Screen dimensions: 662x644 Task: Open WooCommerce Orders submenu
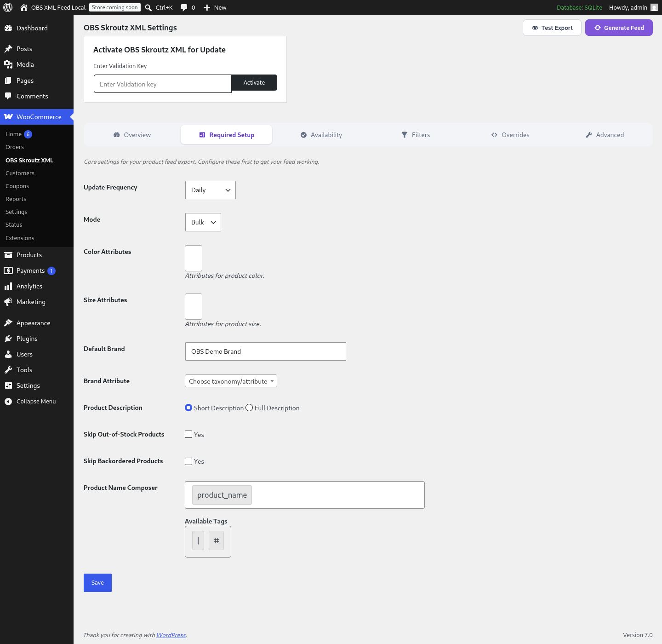(15, 147)
